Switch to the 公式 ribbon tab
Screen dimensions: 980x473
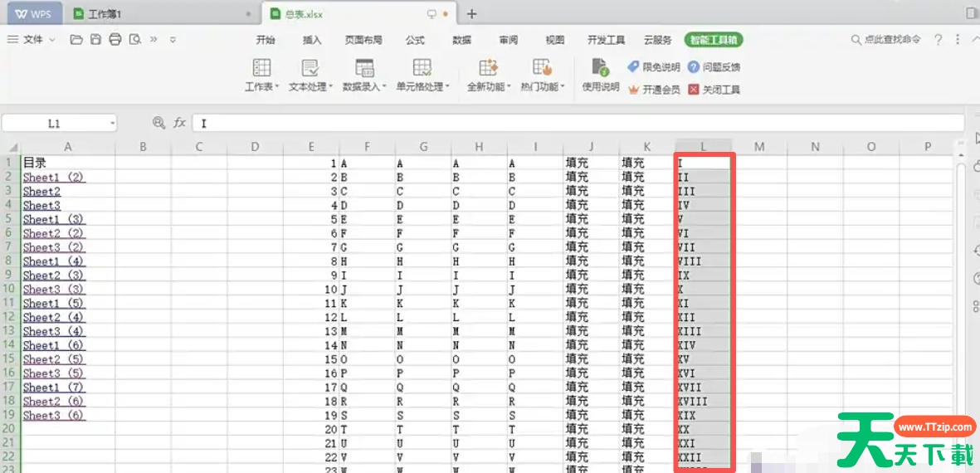click(x=415, y=39)
